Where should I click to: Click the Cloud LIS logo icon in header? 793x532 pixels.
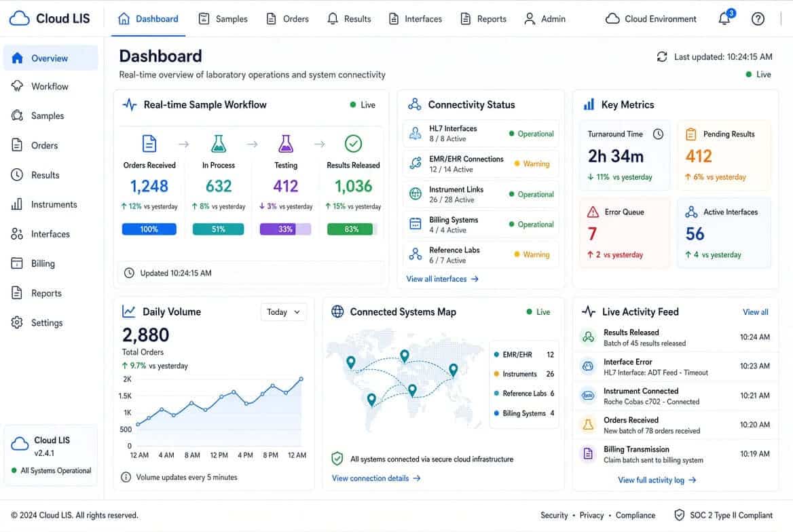19,18
